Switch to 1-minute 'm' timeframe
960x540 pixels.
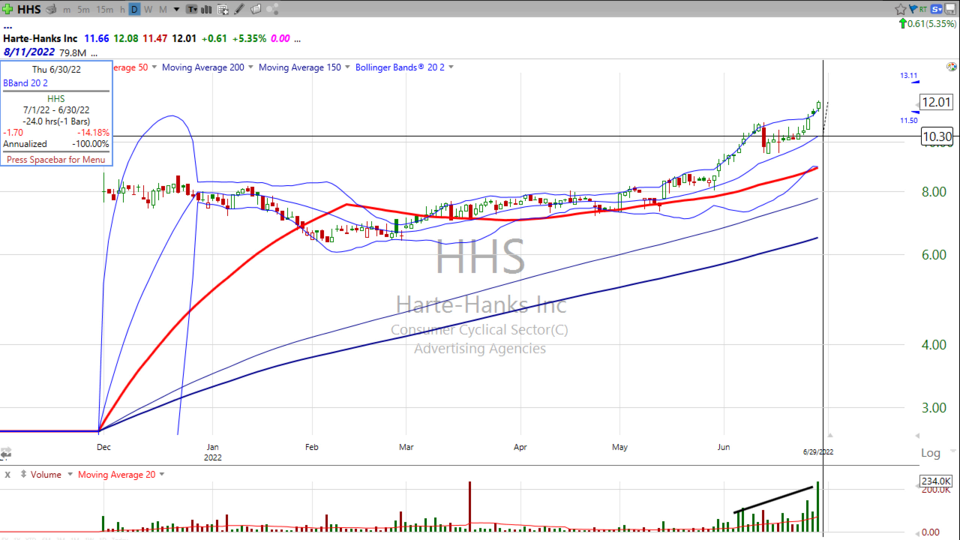pyautogui.click(x=67, y=10)
